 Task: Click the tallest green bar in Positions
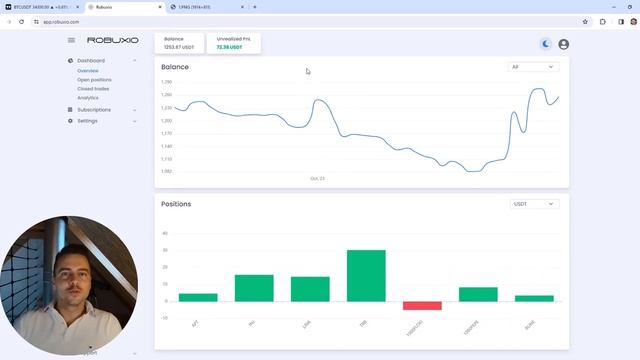[x=366, y=276]
